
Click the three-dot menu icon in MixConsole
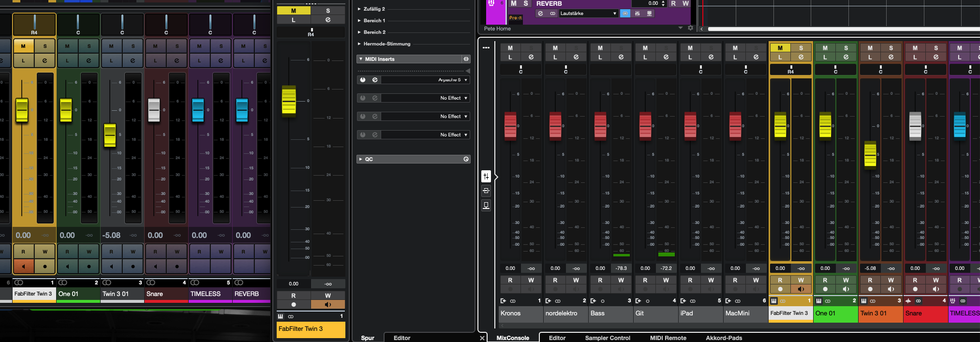click(486, 47)
